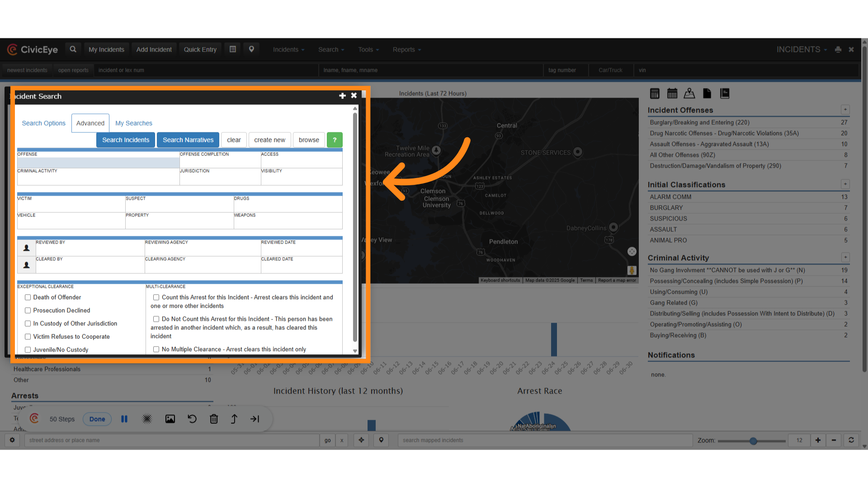Click the trash delete icon in recorder toolbar

click(214, 419)
